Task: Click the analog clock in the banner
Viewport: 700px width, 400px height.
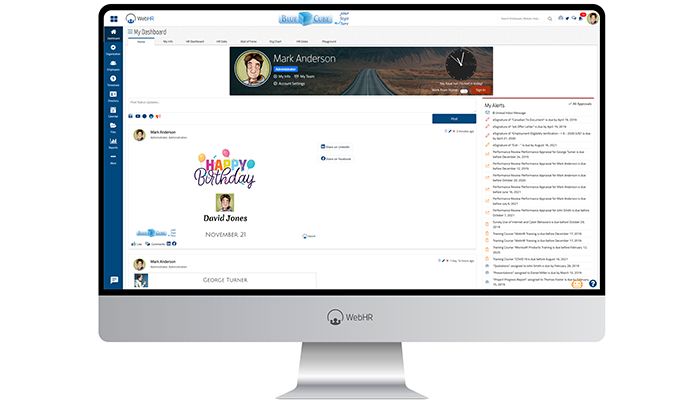Action: [461, 64]
